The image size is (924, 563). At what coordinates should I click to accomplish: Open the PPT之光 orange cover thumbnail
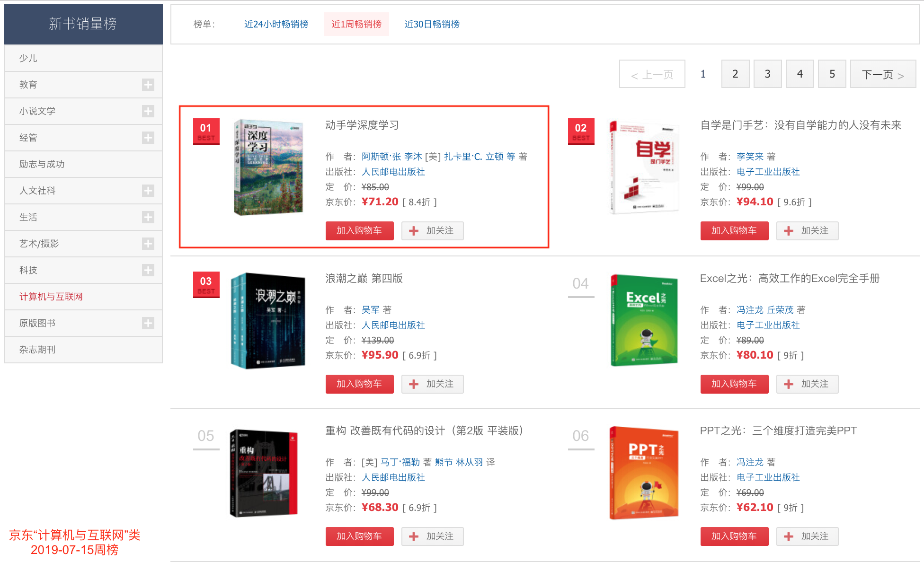[644, 473]
